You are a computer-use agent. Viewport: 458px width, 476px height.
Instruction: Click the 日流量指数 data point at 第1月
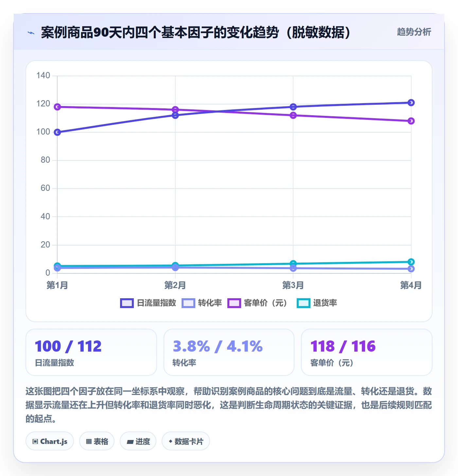pyautogui.click(x=57, y=132)
